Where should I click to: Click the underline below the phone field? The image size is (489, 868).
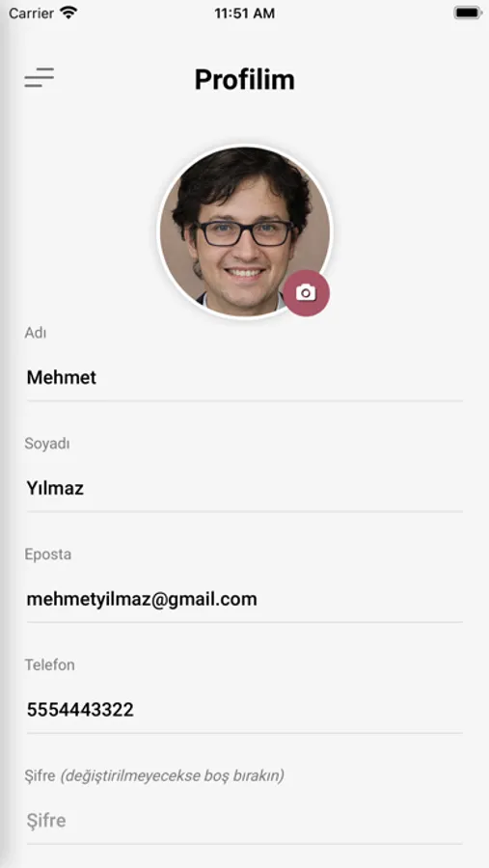pyautogui.click(x=244, y=733)
